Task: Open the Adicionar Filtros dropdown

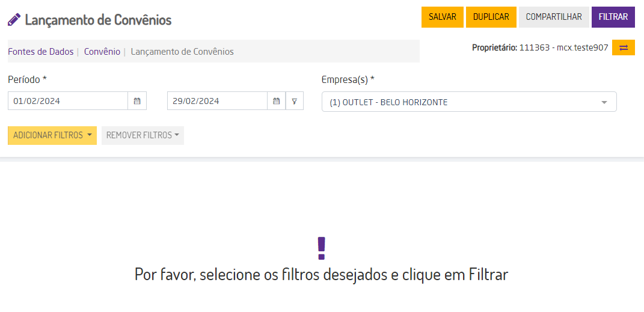Action: (x=52, y=135)
